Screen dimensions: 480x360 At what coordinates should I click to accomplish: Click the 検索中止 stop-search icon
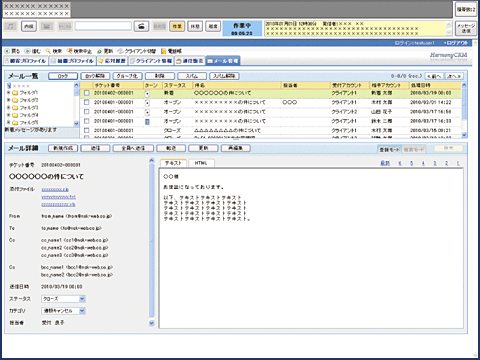pos(69,51)
